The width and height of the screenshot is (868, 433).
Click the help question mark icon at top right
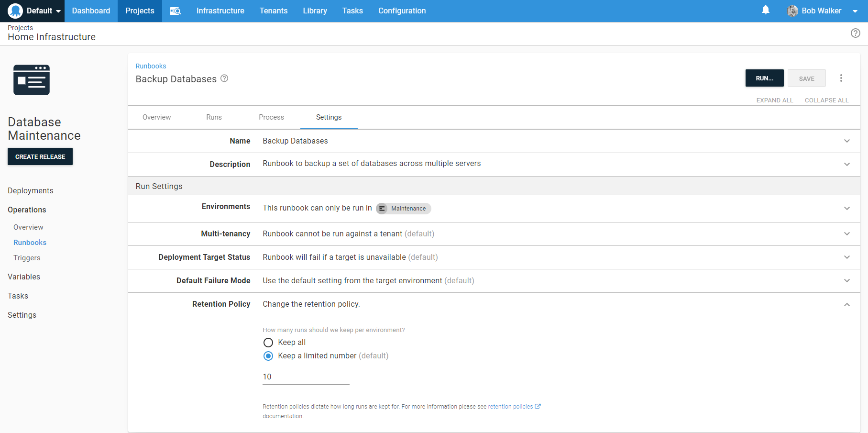pyautogui.click(x=855, y=33)
